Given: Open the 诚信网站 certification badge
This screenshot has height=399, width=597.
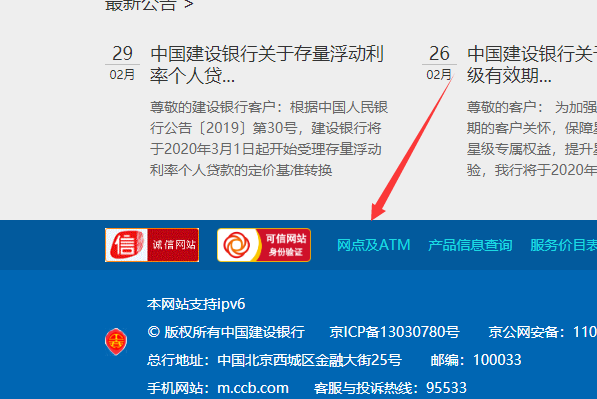Looking at the screenshot, I should tap(152, 245).
